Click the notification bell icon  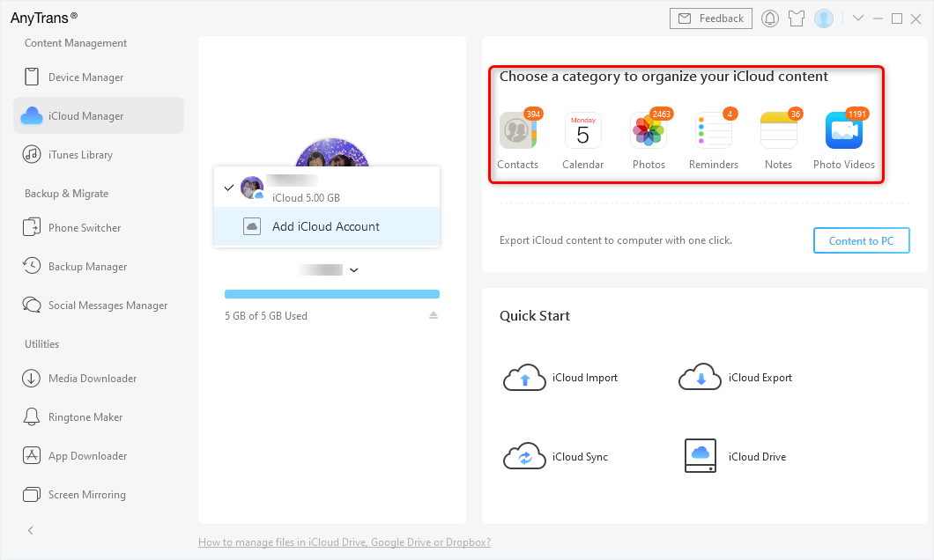[x=770, y=18]
